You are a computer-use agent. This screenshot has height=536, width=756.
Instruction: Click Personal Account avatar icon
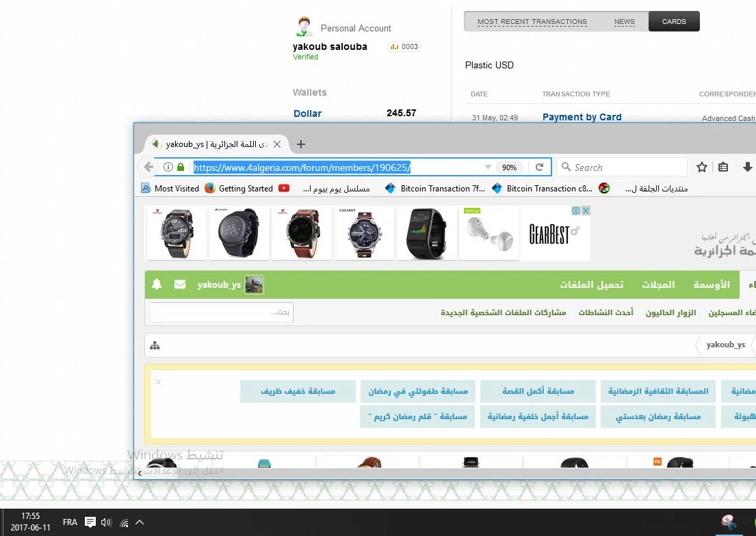point(304,27)
